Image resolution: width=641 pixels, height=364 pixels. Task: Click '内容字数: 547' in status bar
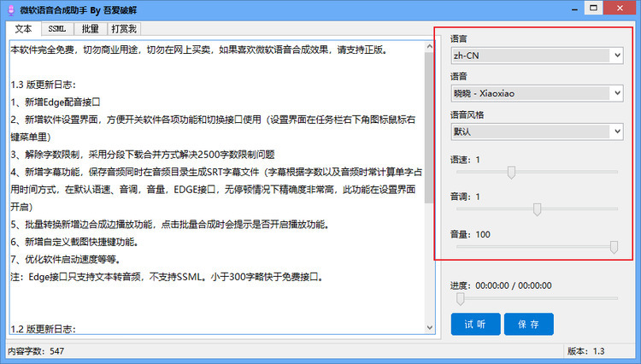click(36, 351)
